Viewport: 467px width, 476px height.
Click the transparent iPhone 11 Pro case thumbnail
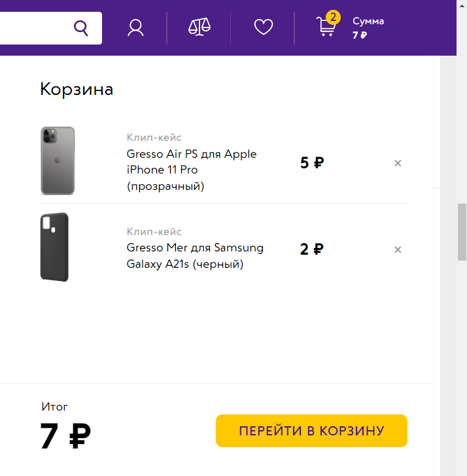coord(58,161)
